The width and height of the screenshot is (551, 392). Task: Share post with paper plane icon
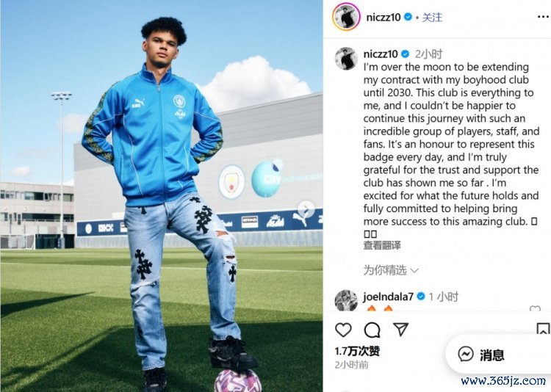[400, 329]
